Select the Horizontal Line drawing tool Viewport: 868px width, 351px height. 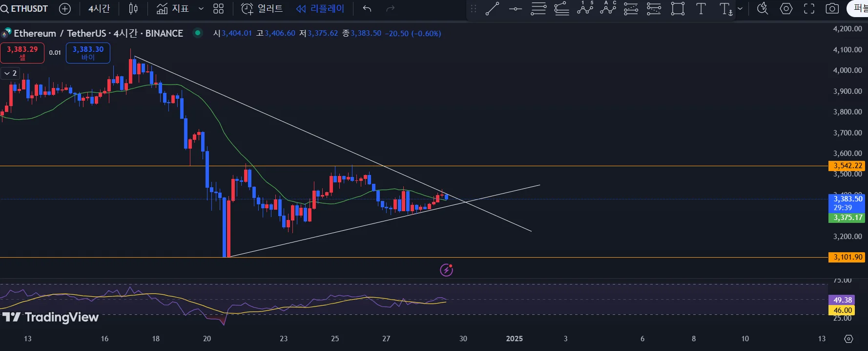pyautogui.click(x=515, y=9)
